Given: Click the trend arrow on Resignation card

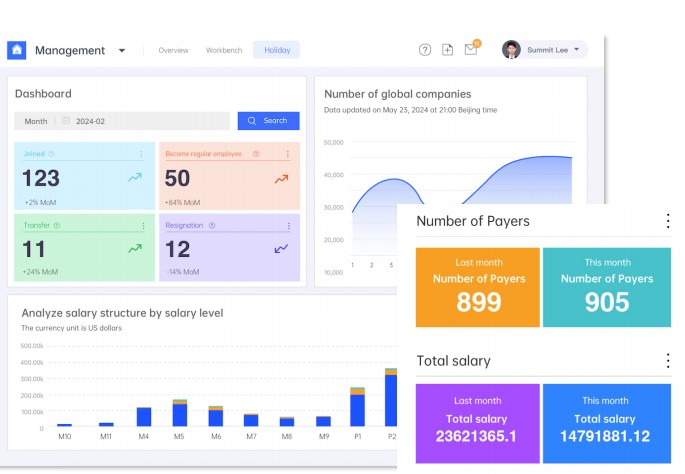Looking at the screenshot, I should (282, 247).
